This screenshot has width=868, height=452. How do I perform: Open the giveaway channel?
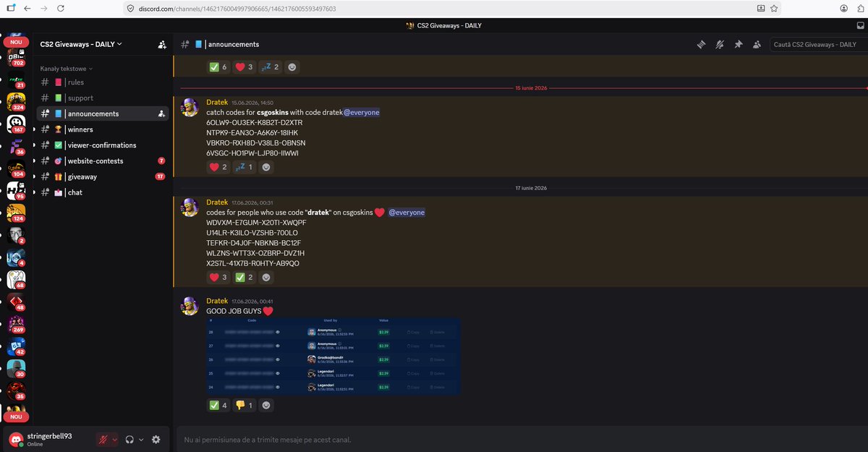(103, 176)
